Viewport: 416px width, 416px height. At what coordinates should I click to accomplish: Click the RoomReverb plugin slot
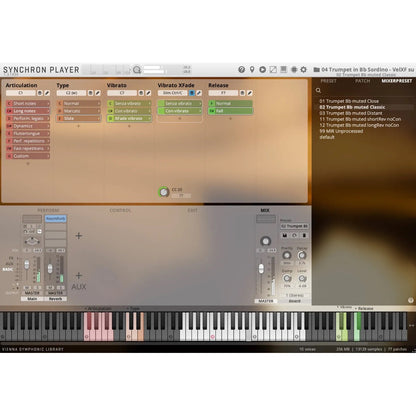tap(56, 219)
